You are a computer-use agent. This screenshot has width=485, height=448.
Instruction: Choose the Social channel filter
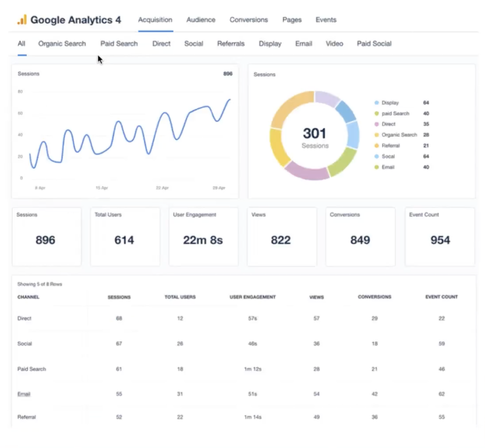(x=193, y=44)
